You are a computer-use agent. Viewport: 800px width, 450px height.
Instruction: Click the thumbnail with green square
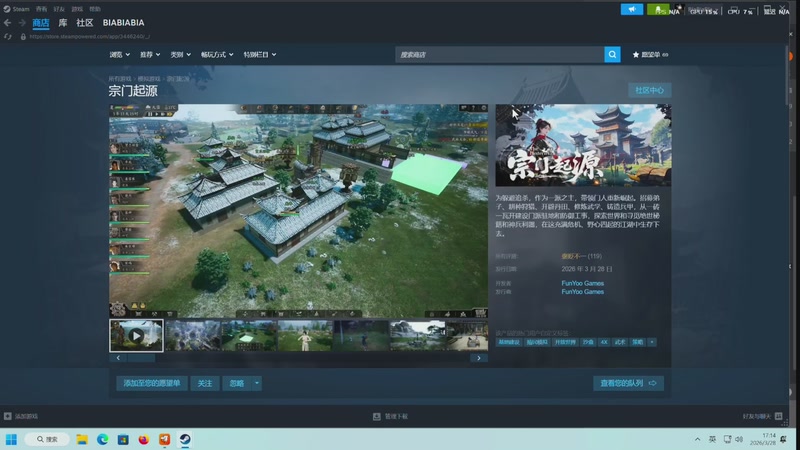coord(249,336)
